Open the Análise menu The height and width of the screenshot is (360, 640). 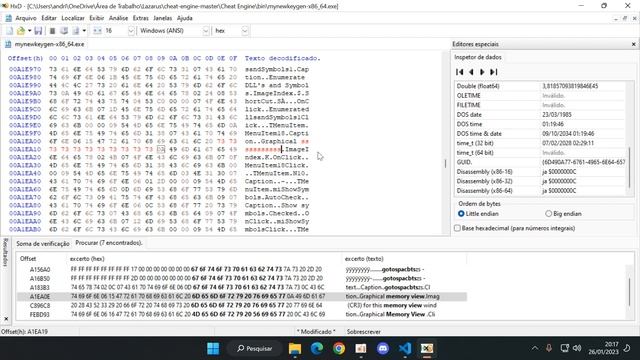(118, 18)
